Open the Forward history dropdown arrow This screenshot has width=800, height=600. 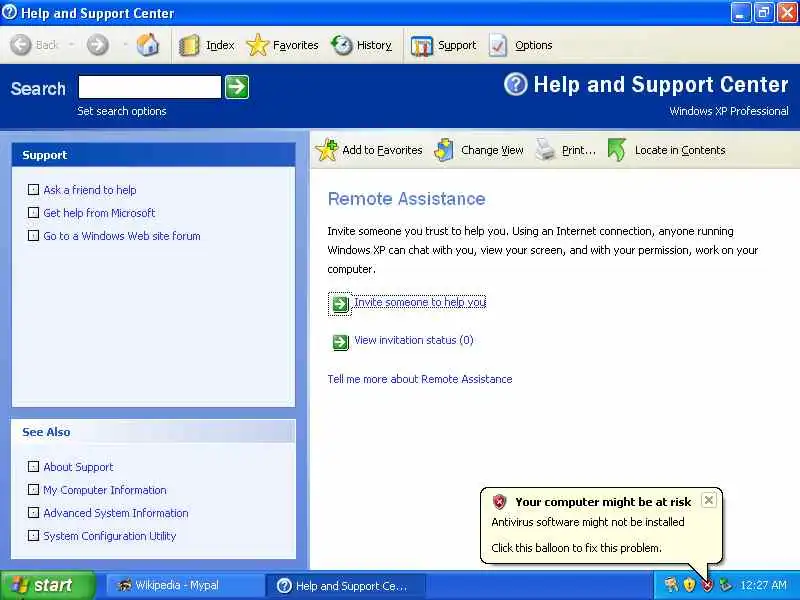125,45
